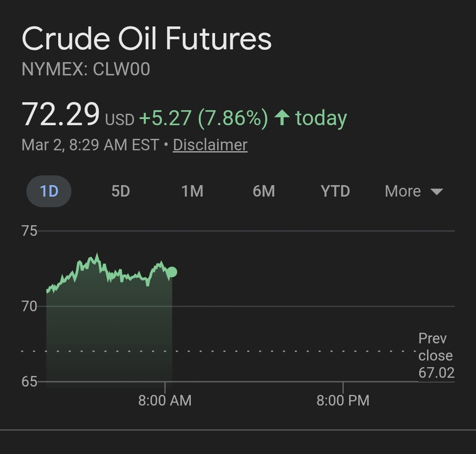The width and height of the screenshot is (476, 454).
Task: Click the green up arrow icon
Action: point(282,118)
